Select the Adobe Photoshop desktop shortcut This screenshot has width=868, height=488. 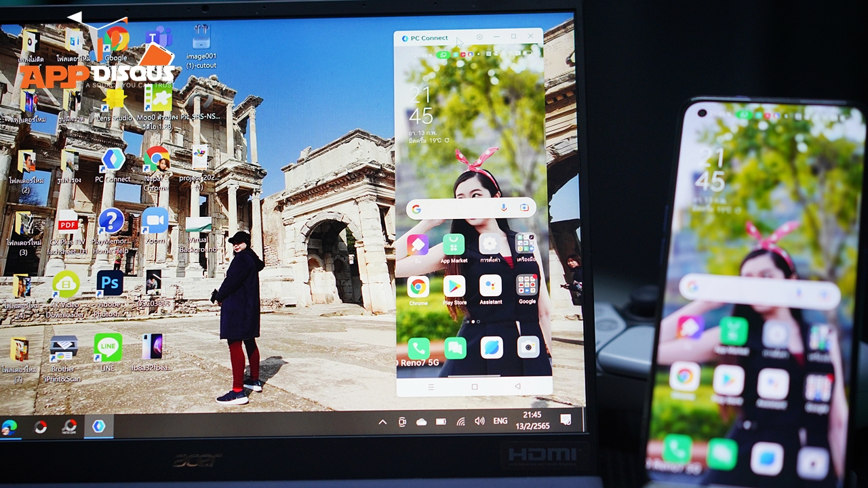tap(109, 292)
